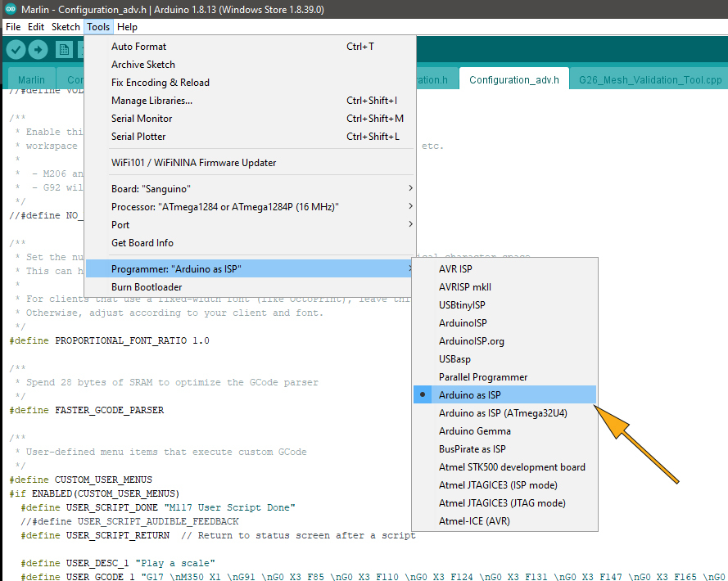
Task: Open the Serial Monitor
Action: click(141, 118)
